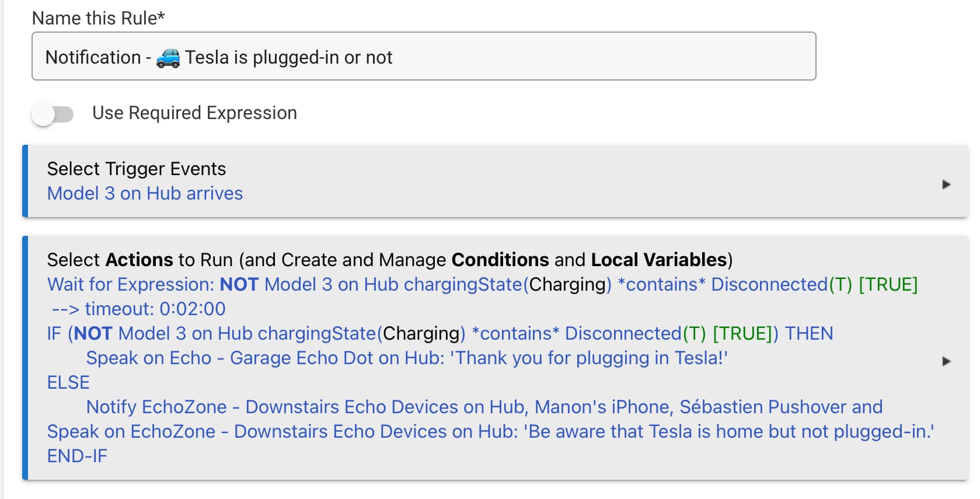Click the 'Be aware that Tesla is home' message
Viewport: 980px width, 499px height.
729,431
